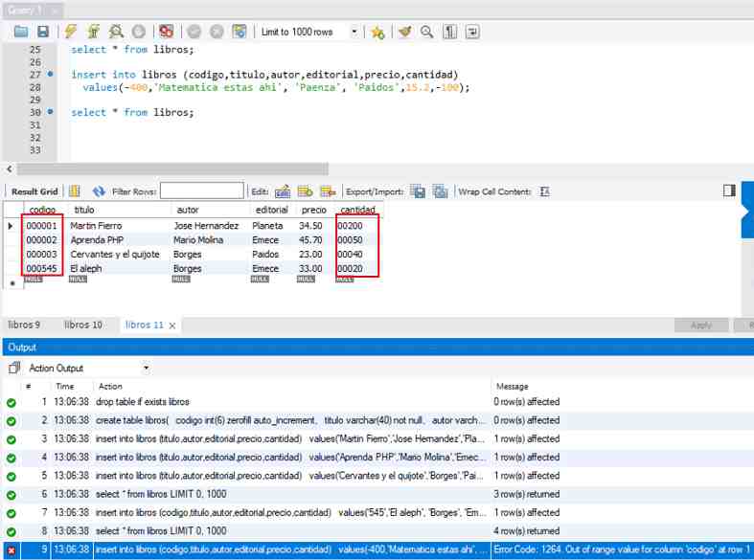Select output row 1 'drop table if exists libros'
Image resolution: width=754 pixels, height=560 pixels.
point(378,402)
